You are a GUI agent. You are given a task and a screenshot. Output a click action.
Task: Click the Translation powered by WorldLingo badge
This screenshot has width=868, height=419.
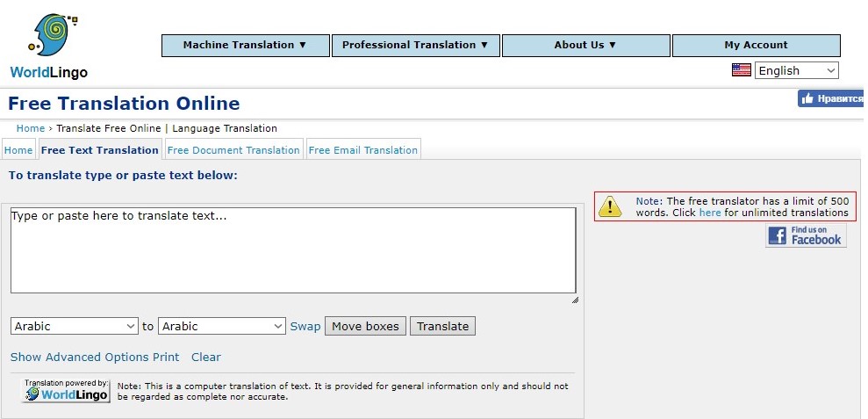tap(67, 390)
